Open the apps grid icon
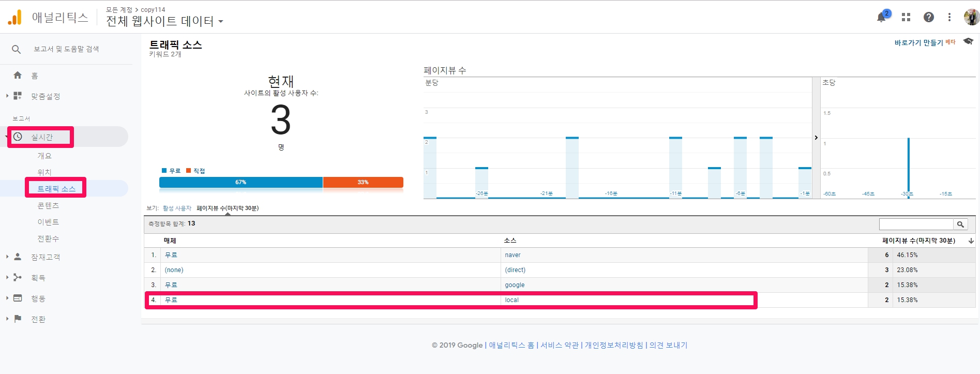The image size is (980, 374). [x=906, y=17]
